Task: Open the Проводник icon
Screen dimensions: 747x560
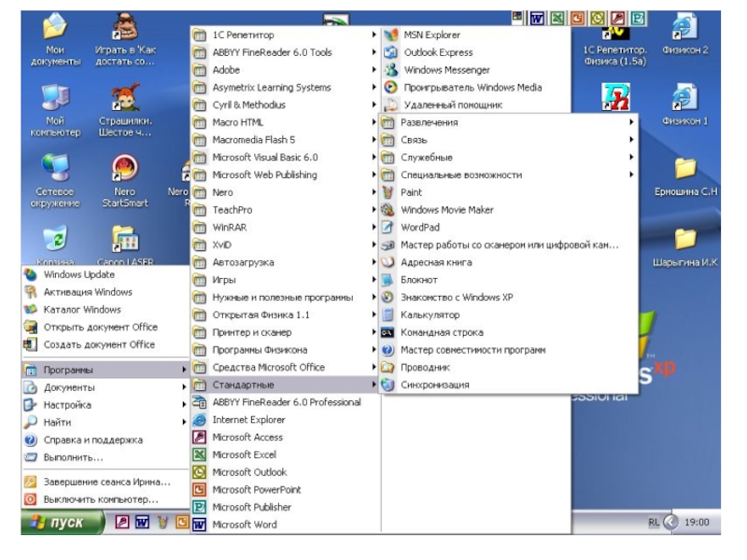Action: 388,367
